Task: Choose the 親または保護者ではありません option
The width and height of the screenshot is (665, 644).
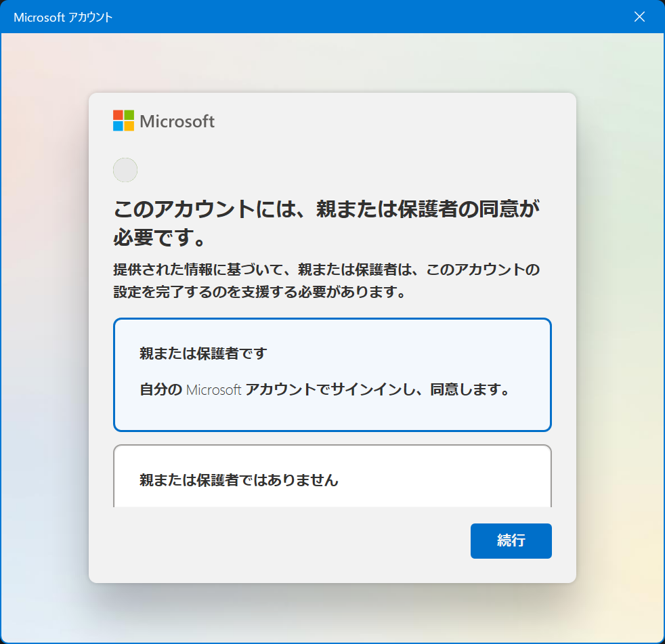Action: pos(332,476)
